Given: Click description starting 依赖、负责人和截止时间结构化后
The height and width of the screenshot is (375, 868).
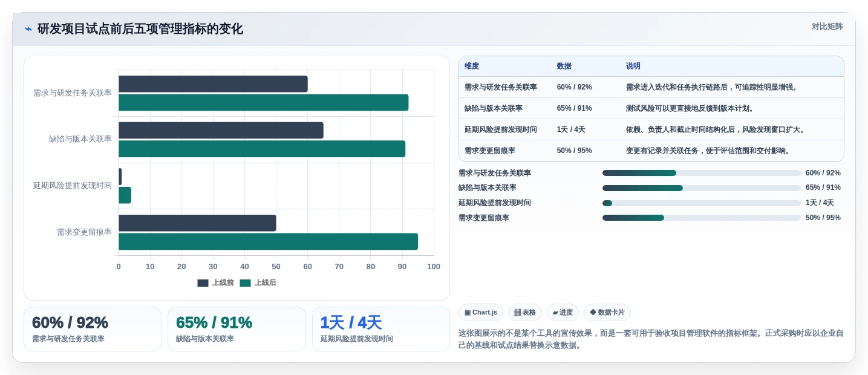Looking at the screenshot, I should 717,130.
